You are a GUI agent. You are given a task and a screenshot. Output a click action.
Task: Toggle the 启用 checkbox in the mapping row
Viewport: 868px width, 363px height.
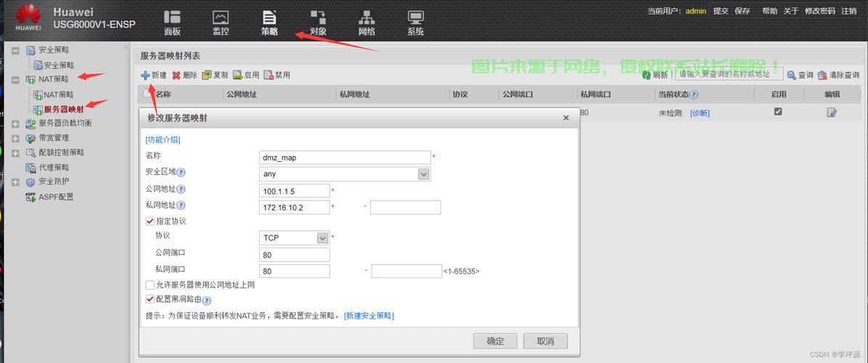[778, 112]
